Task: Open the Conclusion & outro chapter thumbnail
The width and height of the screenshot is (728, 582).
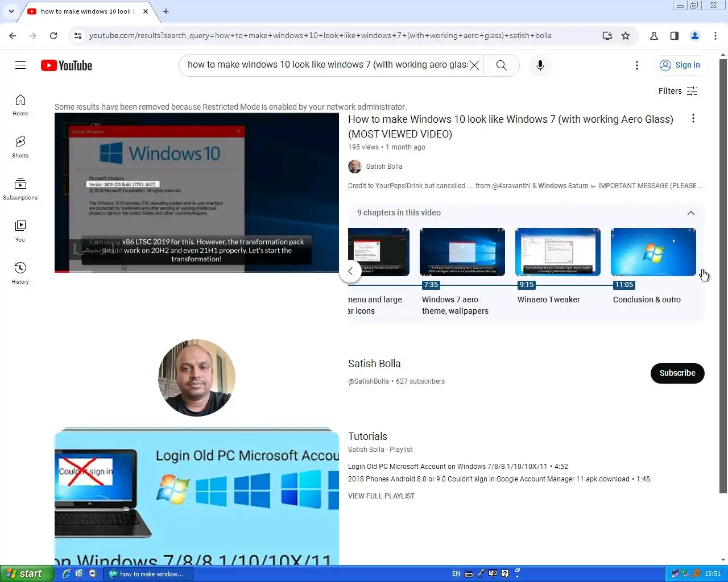Action: pos(653,252)
